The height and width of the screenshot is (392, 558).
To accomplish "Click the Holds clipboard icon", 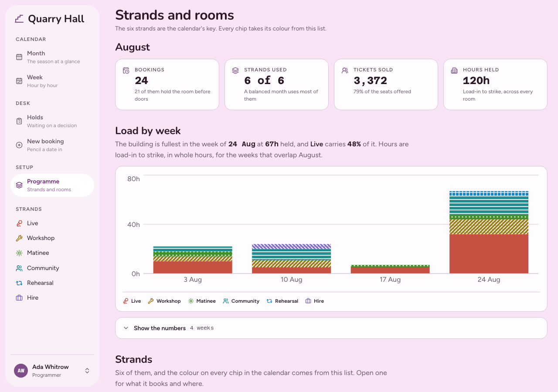I will (x=19, y=121).
